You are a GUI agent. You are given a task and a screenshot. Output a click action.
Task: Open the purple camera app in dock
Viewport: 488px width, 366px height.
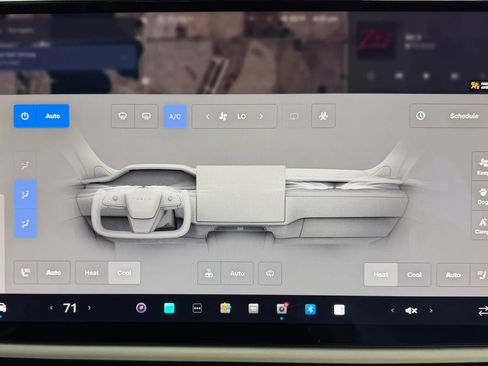click(x=141, y=308)
